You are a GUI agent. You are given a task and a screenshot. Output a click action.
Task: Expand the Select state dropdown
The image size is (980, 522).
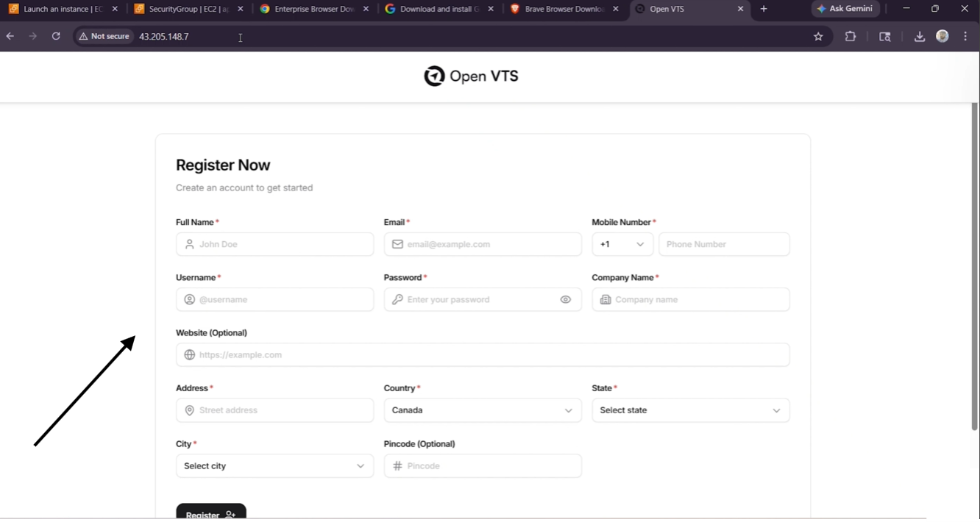(691, 410)
